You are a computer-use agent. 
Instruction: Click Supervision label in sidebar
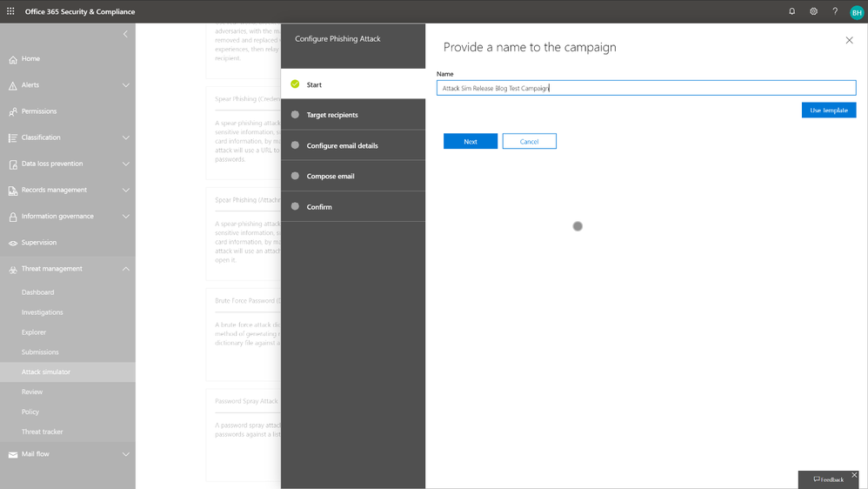(x=39, y=243)
